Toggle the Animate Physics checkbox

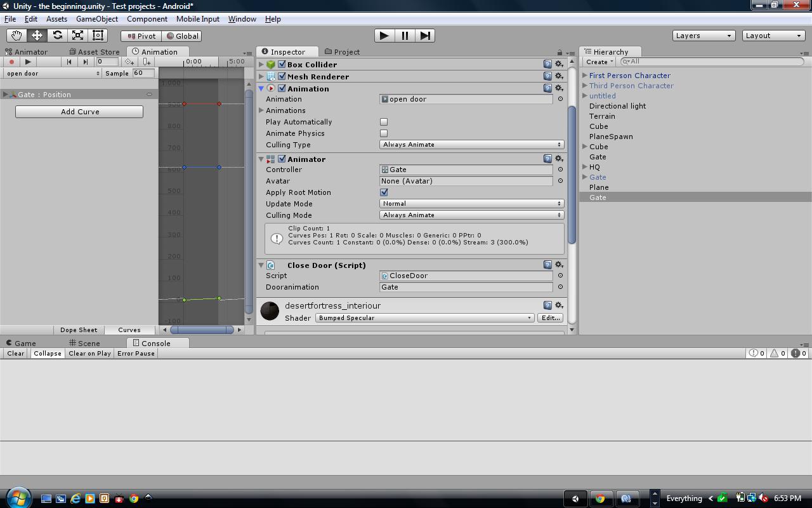click(384, 133)
